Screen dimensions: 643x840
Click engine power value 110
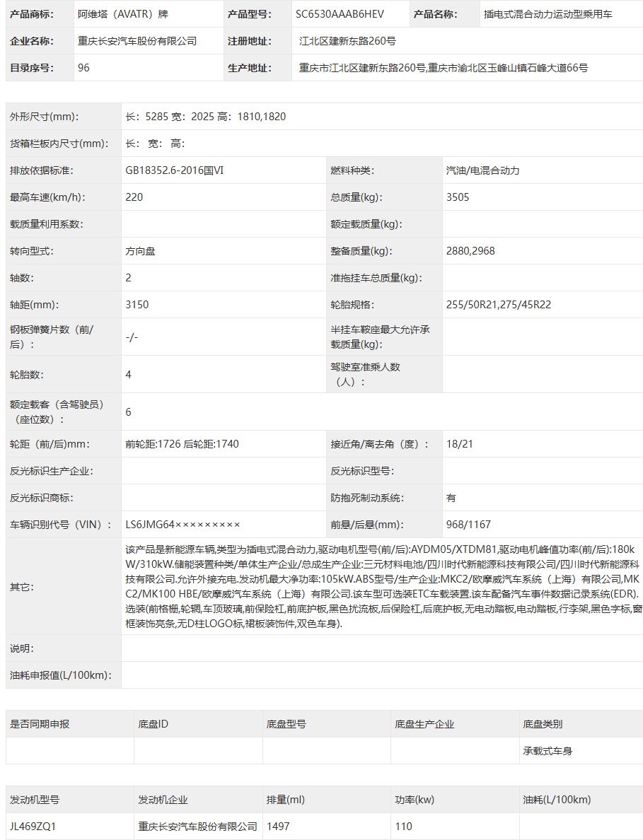tap(403, 827)
